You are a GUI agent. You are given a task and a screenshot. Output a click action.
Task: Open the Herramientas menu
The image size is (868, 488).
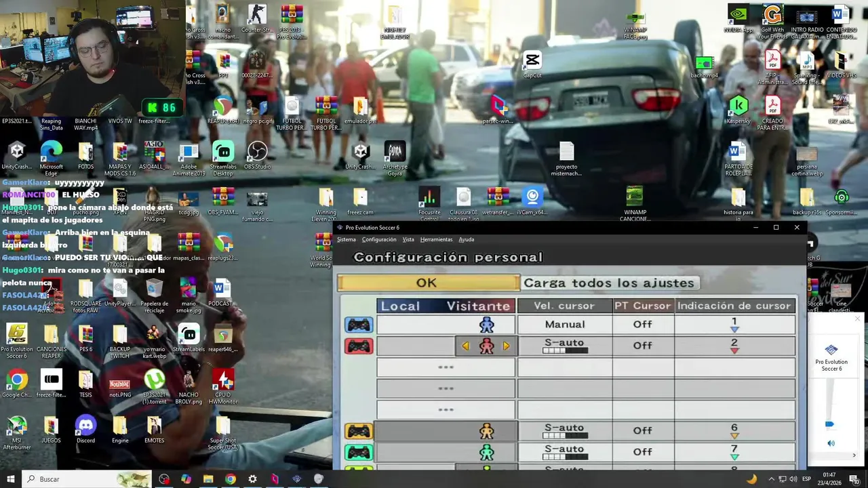[436, 239]
